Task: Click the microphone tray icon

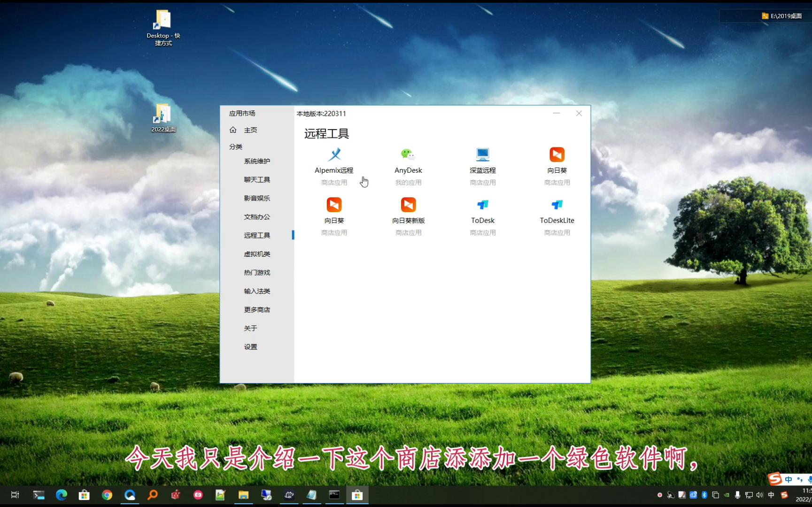Action: tap(738, 495)
